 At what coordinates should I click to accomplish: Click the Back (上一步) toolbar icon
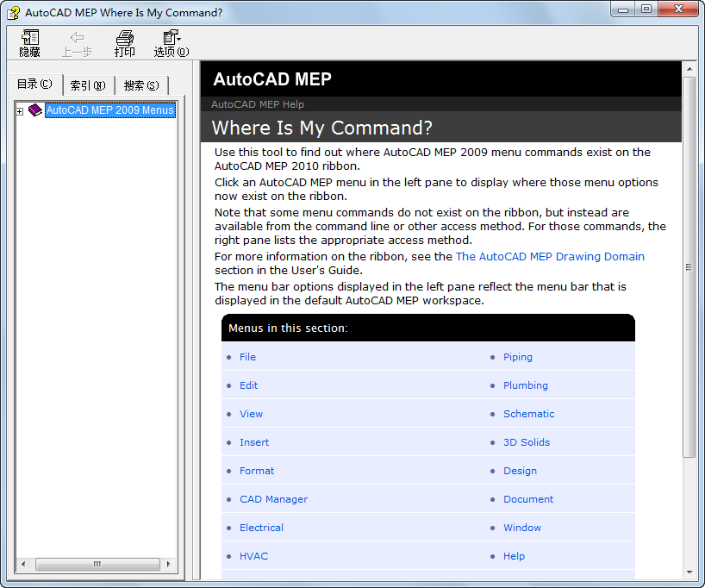tap(77, 43)
